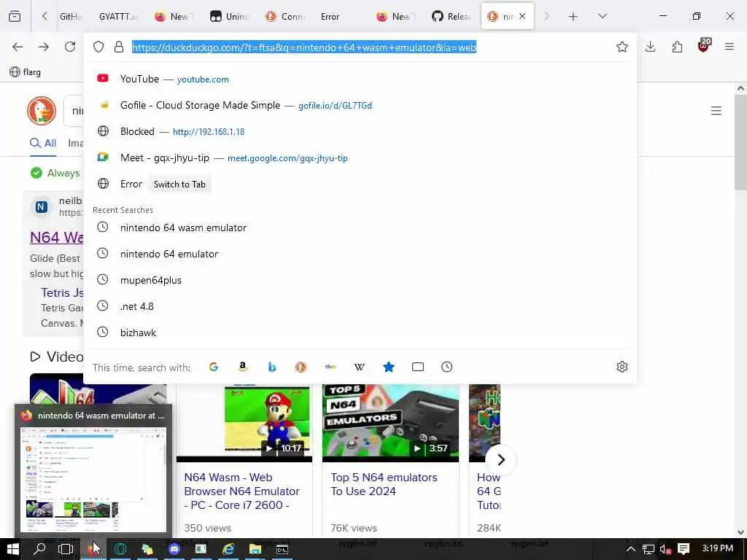Select the All search results tab

(43, 143)
